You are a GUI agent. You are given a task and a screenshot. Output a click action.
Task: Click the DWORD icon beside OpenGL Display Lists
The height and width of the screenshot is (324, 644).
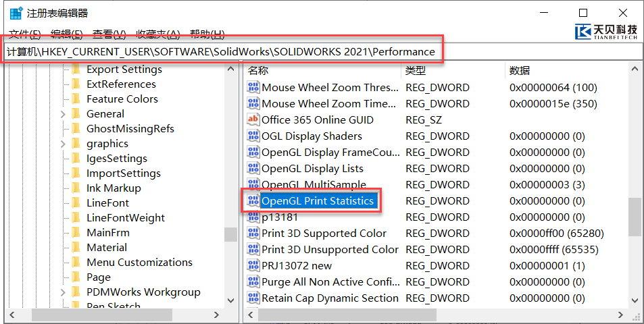tap(253, 169)
